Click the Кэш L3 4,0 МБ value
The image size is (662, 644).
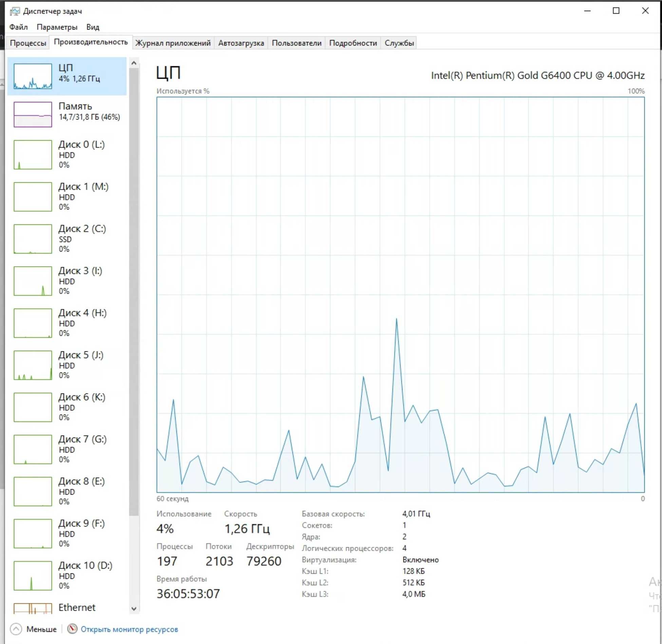(x=414, y=594)
